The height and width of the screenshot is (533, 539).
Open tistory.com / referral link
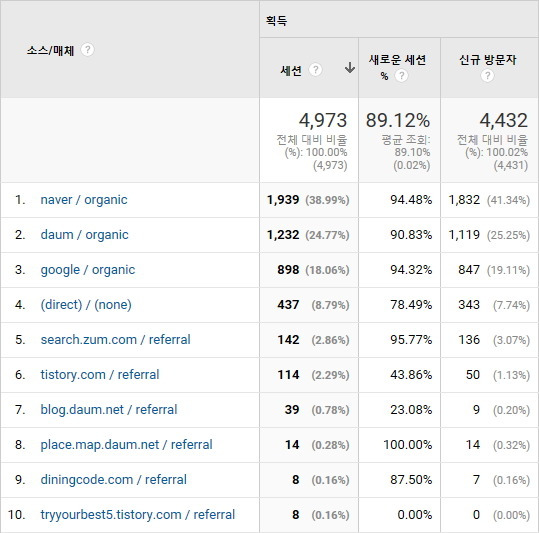100,375
